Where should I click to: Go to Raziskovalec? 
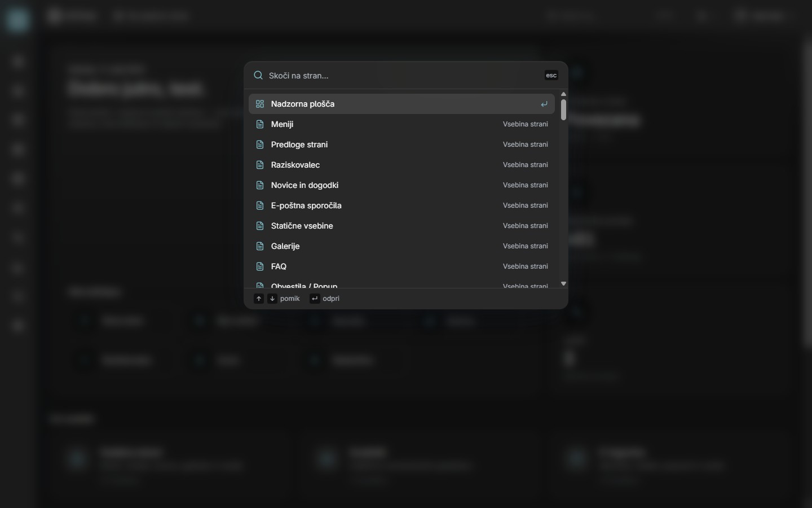pyautogui.click(x=401, y=165)
